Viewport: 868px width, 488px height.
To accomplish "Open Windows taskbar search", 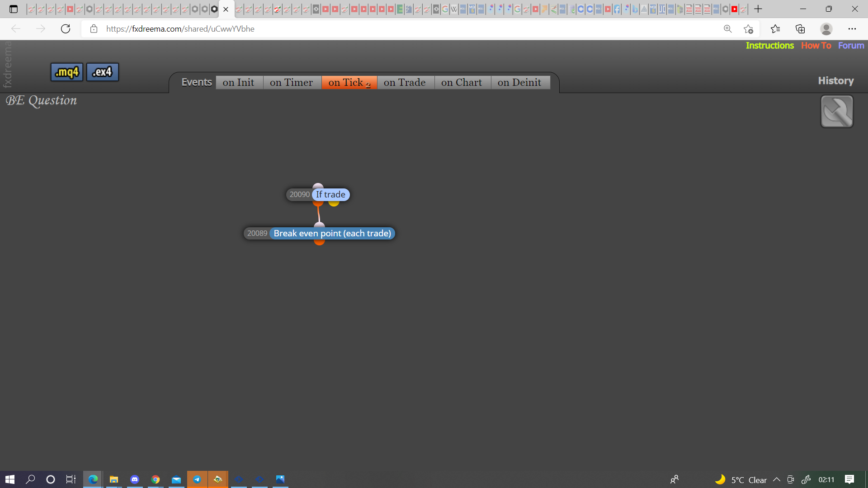I will [x=30, y=479].
